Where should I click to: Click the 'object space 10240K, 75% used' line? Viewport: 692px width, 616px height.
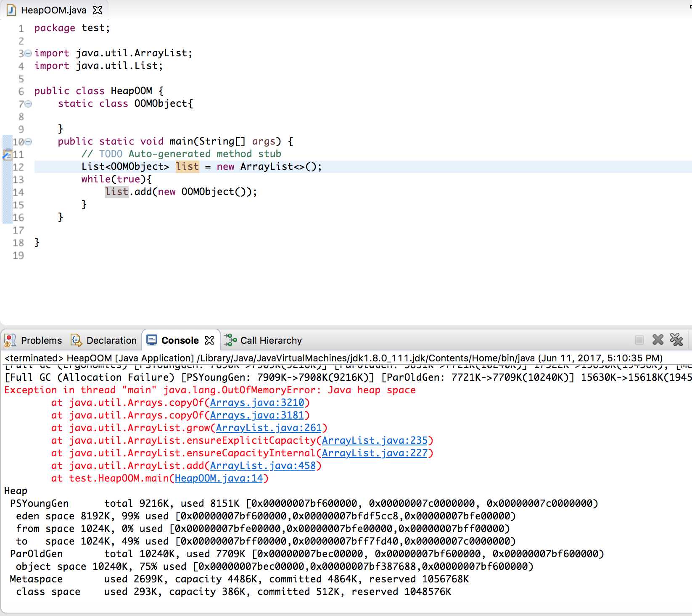[x=275, y=566]
